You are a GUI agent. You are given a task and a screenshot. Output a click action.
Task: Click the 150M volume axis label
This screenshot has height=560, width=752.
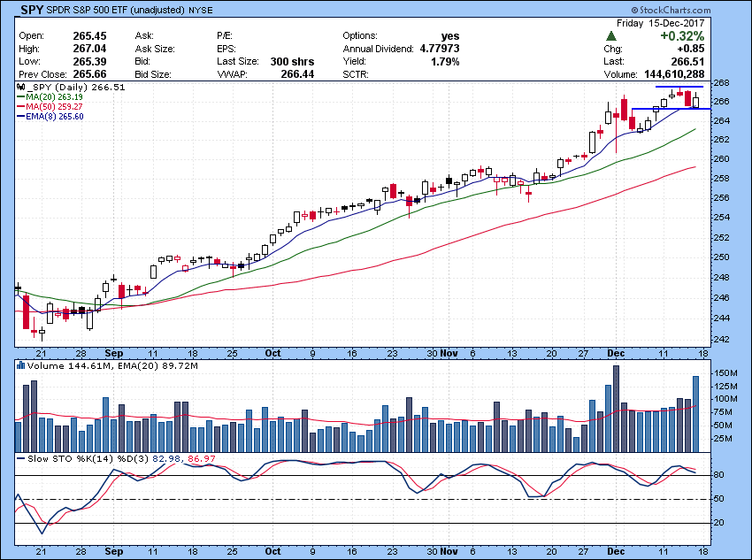[x=724, y=373]
